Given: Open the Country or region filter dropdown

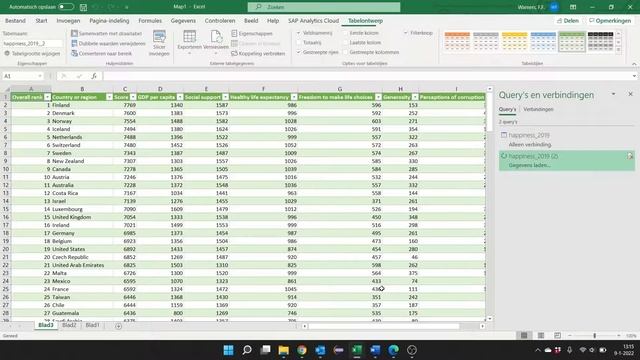Looking at the screenshot, I should [x=109, y=97].
